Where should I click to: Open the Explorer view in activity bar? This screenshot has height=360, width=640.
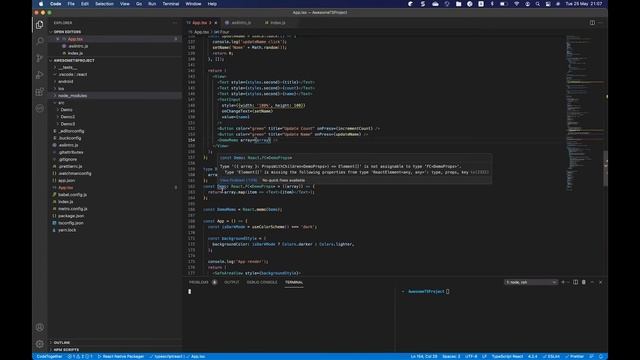40,25
